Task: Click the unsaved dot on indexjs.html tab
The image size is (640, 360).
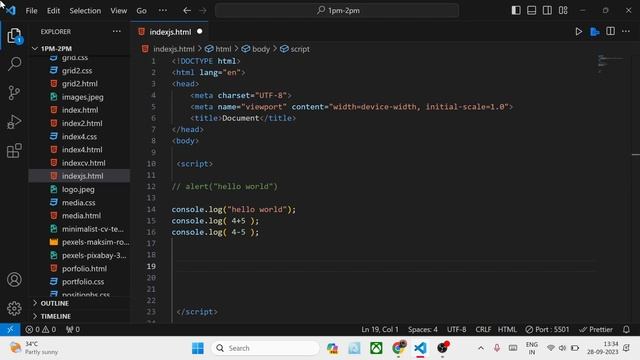Action: 200,31
